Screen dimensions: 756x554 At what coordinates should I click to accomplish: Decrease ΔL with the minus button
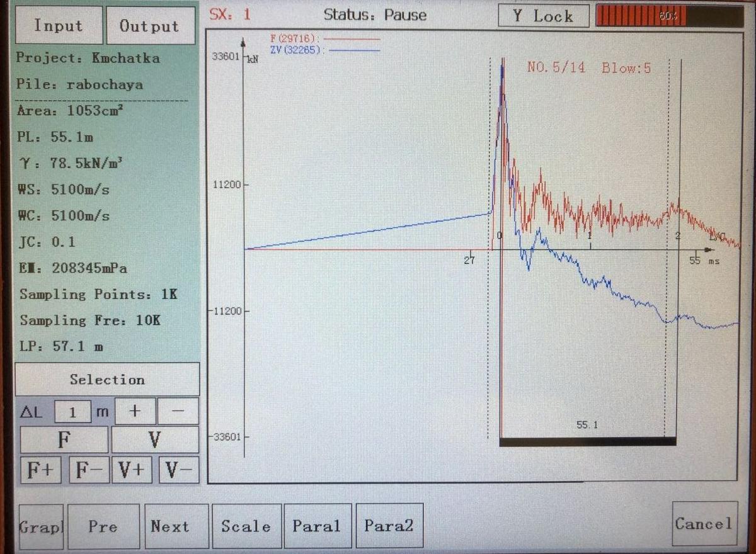178,412
